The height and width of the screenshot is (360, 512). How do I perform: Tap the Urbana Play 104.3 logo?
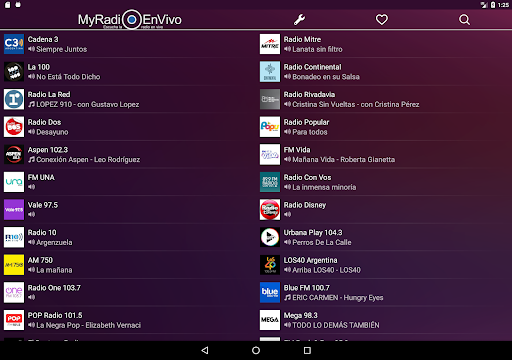(270, 237)
